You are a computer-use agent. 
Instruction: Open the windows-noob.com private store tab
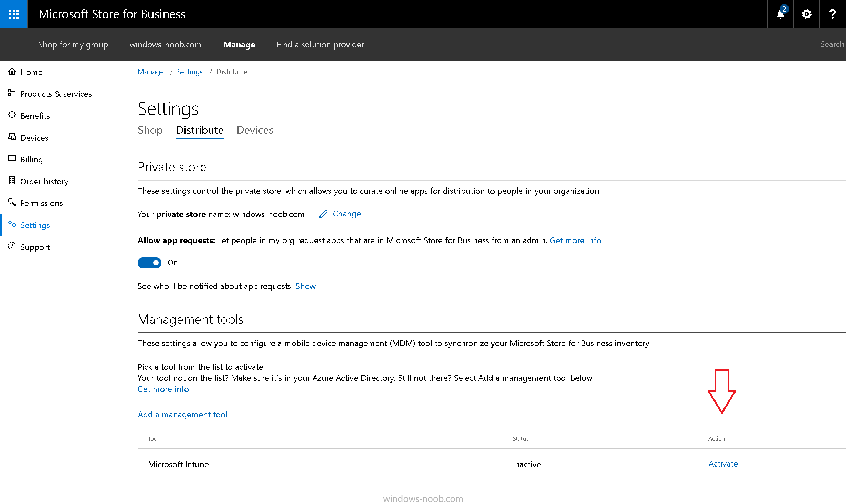[165, 45]
